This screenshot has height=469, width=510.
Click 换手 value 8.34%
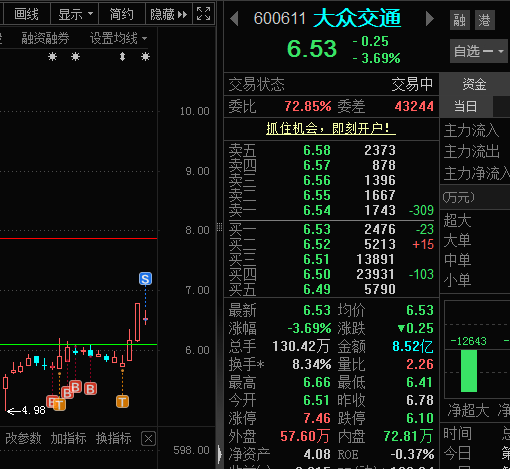click(x=312, y=364)
